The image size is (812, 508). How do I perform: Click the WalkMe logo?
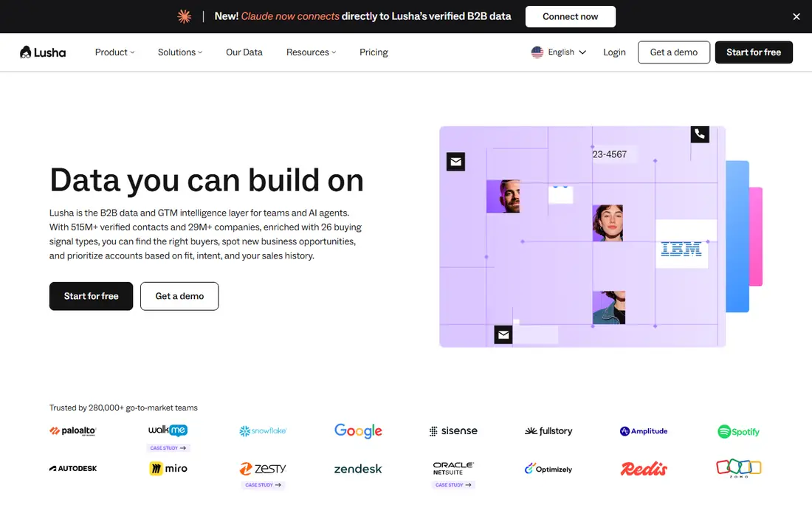point(168,430)
